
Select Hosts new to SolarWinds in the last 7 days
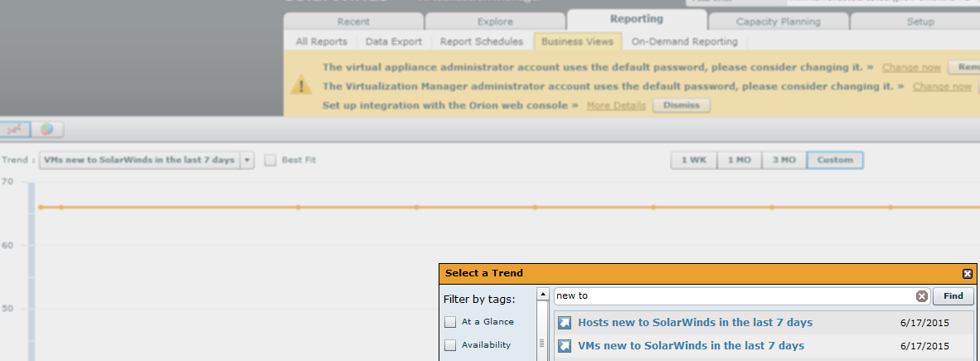[695, 323]
